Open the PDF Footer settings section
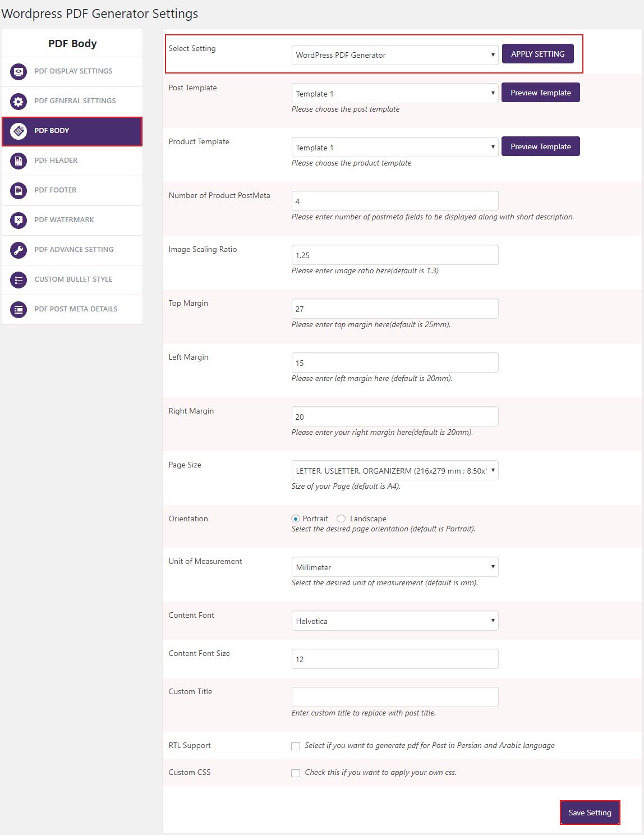 (56, 191)
